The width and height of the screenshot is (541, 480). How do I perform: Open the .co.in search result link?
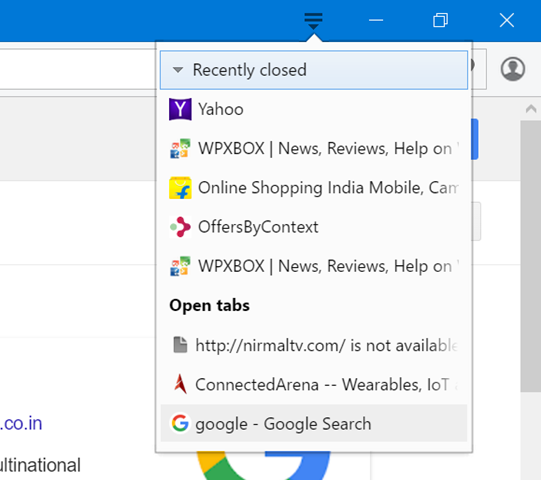(x=21, y=423)
